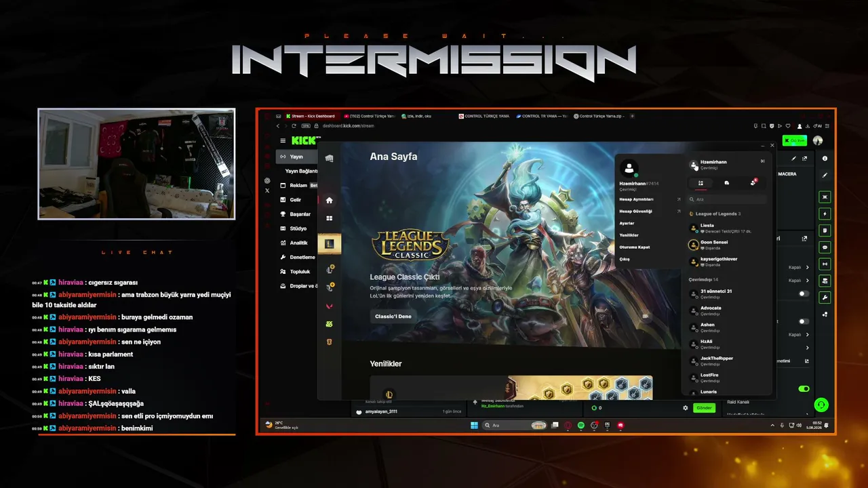Open the Kick info circle icon
This screenshot has width=868, height=488.
pyautogui.click(x=825, y=159)
